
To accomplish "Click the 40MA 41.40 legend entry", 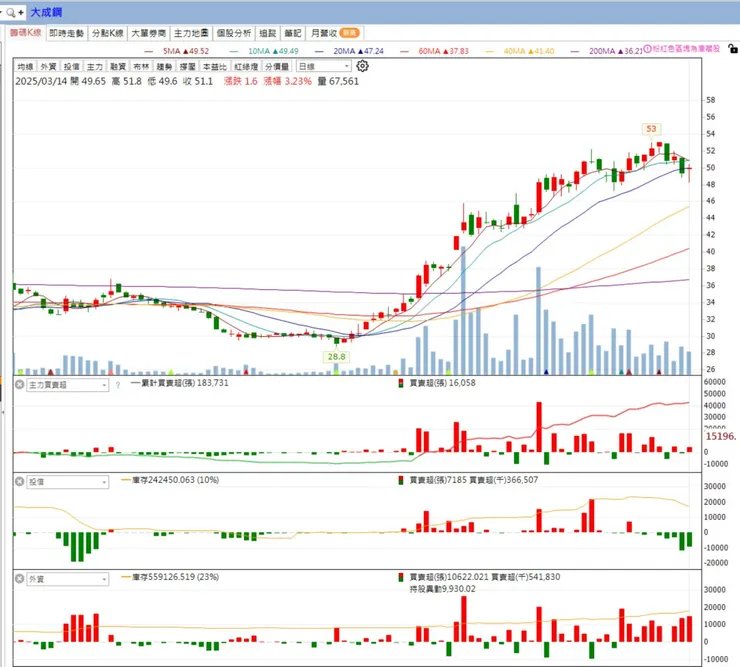I will (x=520, y=51).
